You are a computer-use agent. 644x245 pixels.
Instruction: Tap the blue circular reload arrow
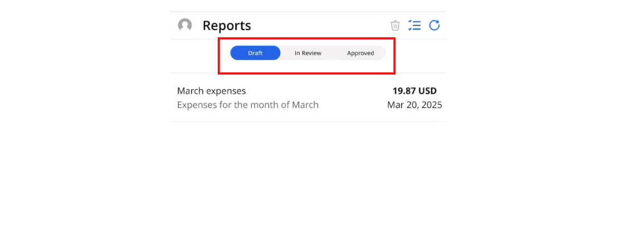tap(435, 25)
